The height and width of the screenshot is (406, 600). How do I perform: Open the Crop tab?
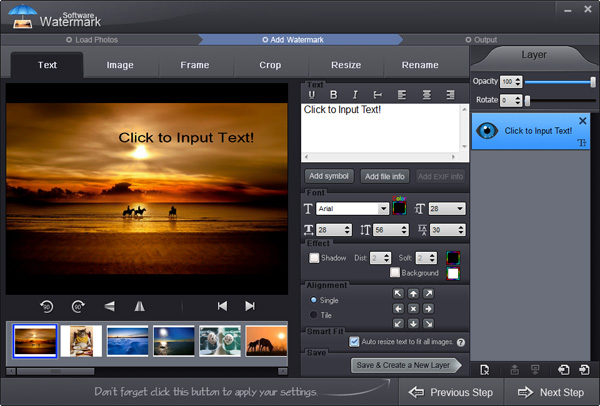click(270, 65)
